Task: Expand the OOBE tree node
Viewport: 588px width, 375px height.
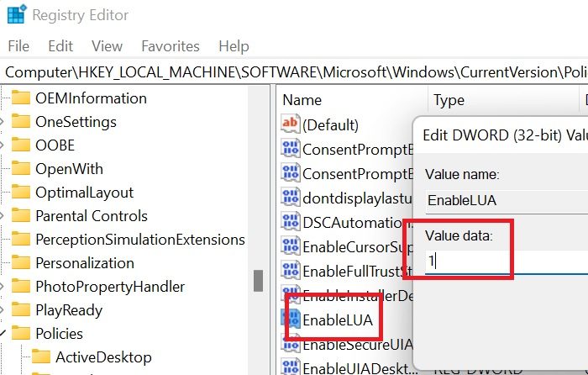Action: [2, 145]
